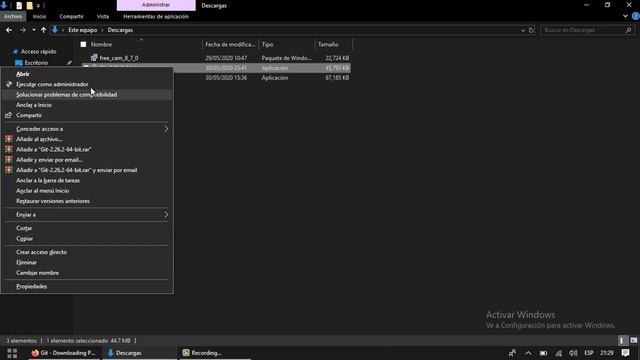The width and height of the screenshot is (640, 360).
Task: Click Este equipo in address bar
Action: click(x=82, y=30)
